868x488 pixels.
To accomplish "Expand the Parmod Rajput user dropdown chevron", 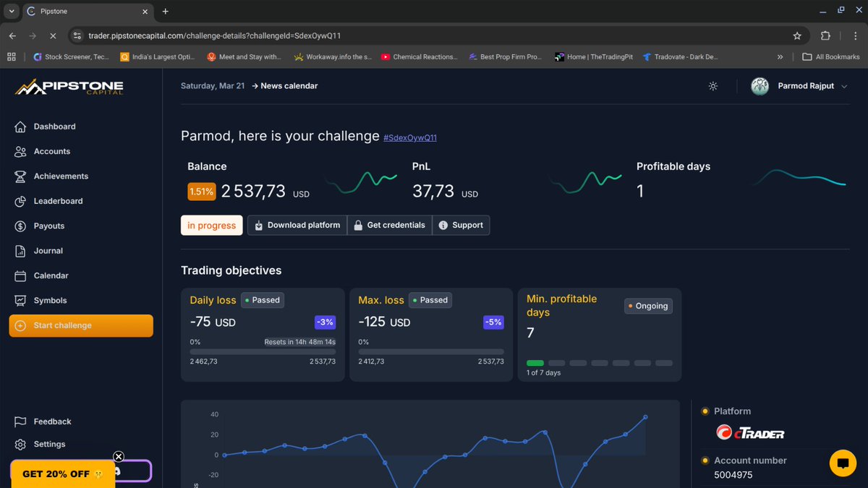I will click(843, 86).
